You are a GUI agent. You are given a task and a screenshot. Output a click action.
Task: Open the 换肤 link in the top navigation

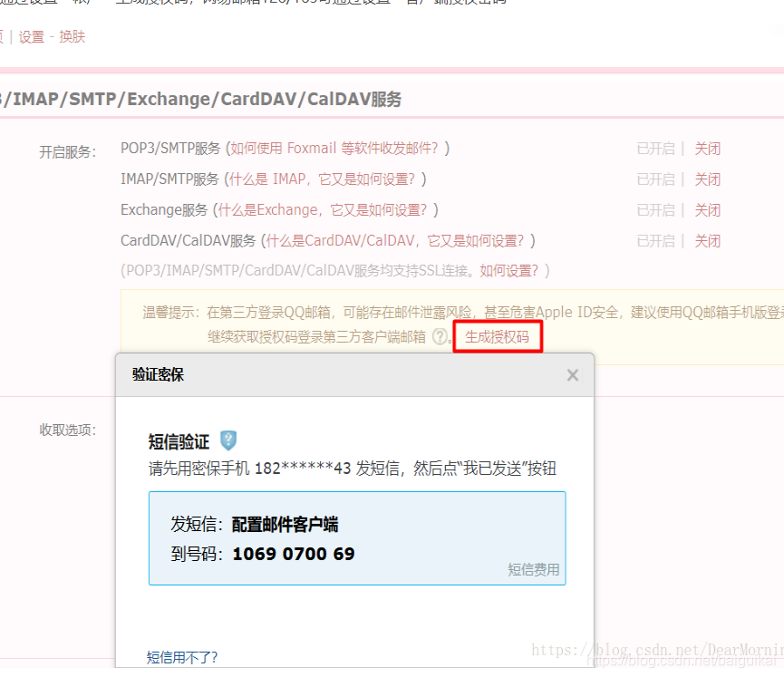point(72,36)
